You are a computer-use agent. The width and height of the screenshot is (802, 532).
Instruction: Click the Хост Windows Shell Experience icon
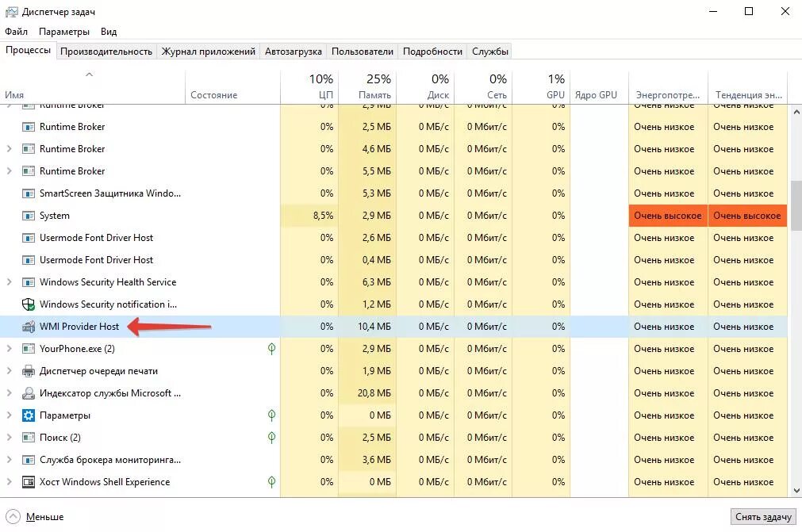tap(29, 482)
